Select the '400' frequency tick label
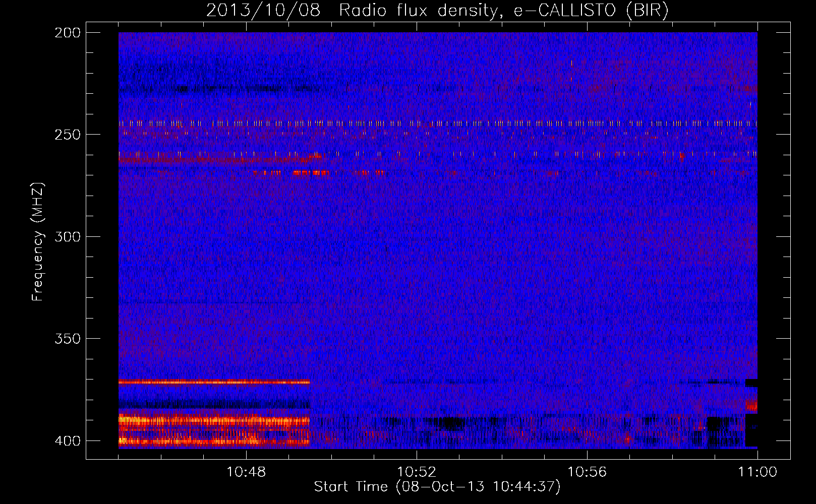This screenshot has height=504, width=816. pyautogui.click(x=68, y=440)
